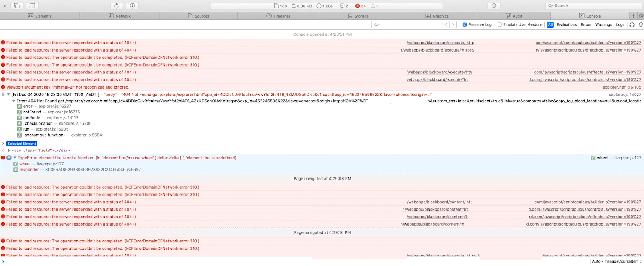644x266 pixels.
Task: Collapse the TypeError element.fire entry
Action: click(x=15, y=158)
